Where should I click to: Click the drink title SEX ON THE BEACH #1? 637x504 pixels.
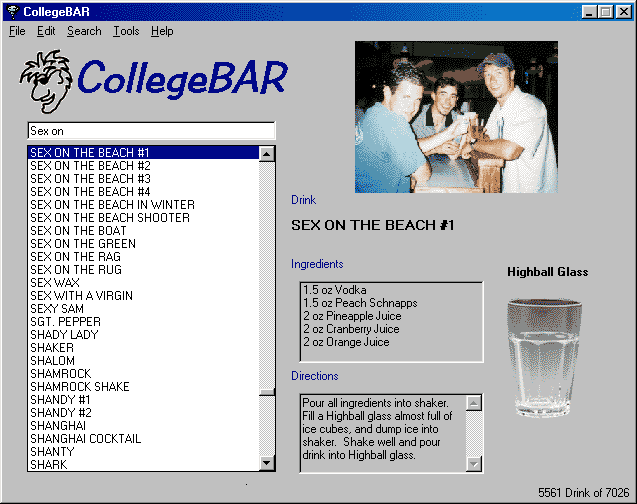coord(373,225)
